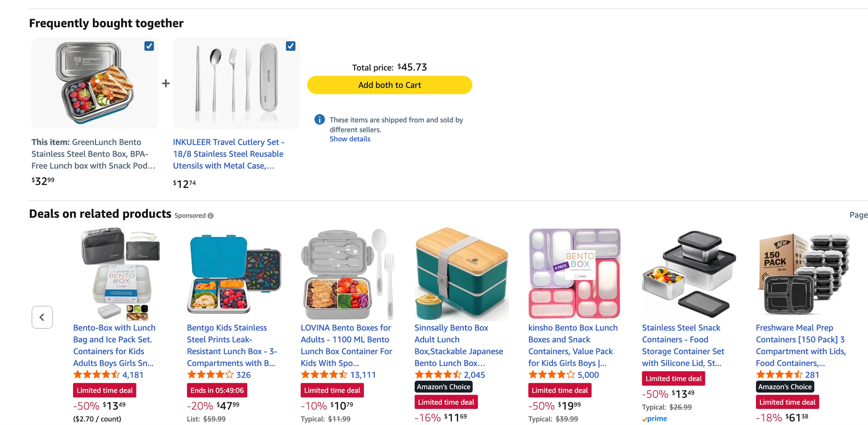868x425 pixels.
Task: Go to previous carousel page arrow
Action: [x=42, y=317]
